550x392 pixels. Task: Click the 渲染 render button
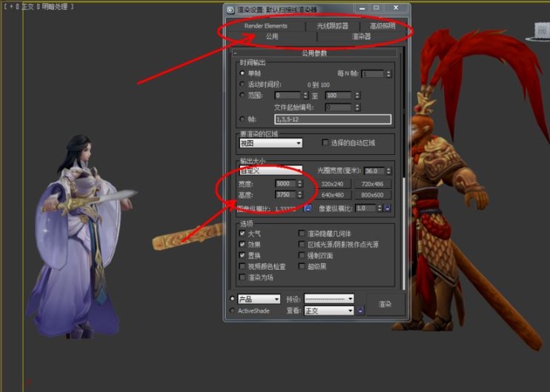(x=385, y=304)
